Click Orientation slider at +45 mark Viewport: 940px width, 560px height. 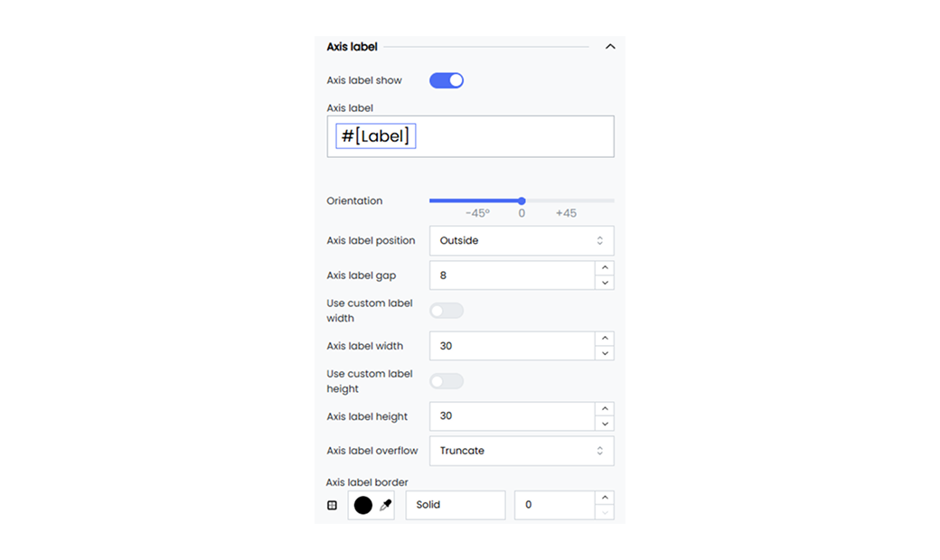click(566, 201)
